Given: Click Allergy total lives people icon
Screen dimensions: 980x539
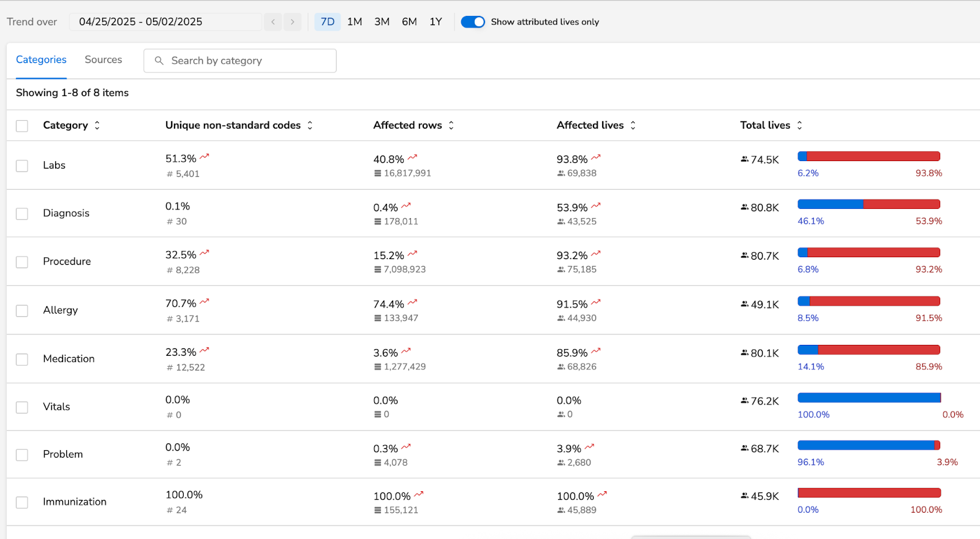Looking at the screenshot, I should pos(745,304).
